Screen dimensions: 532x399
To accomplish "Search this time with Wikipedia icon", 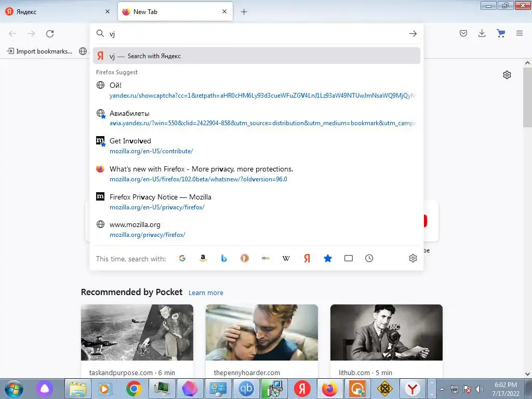I will [286, 259].
